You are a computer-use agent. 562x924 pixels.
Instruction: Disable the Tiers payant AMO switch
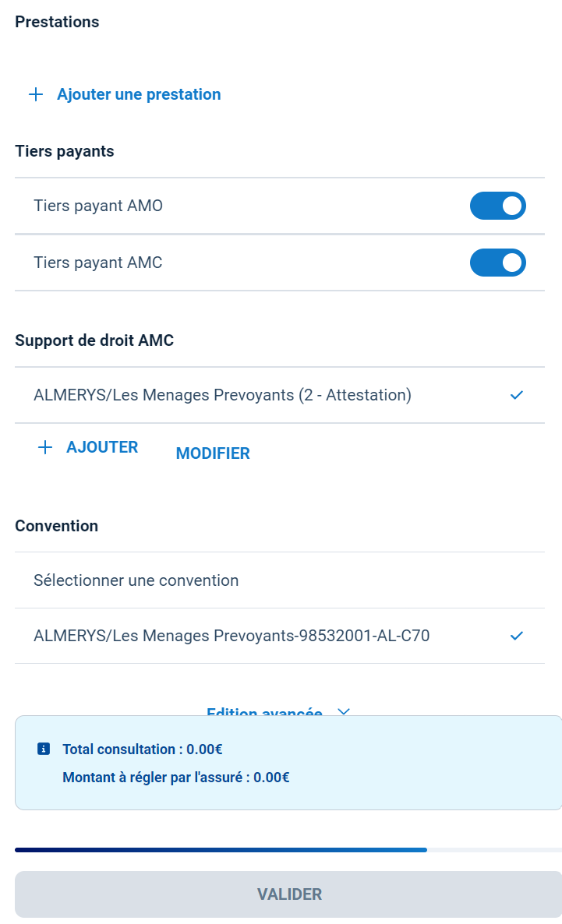tap(498, 206)
